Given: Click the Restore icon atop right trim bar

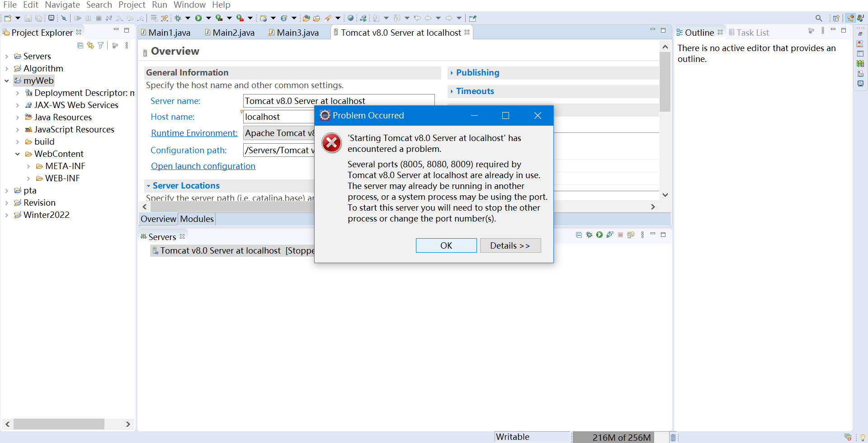Looking at the screenshot, I should (860, 34).
